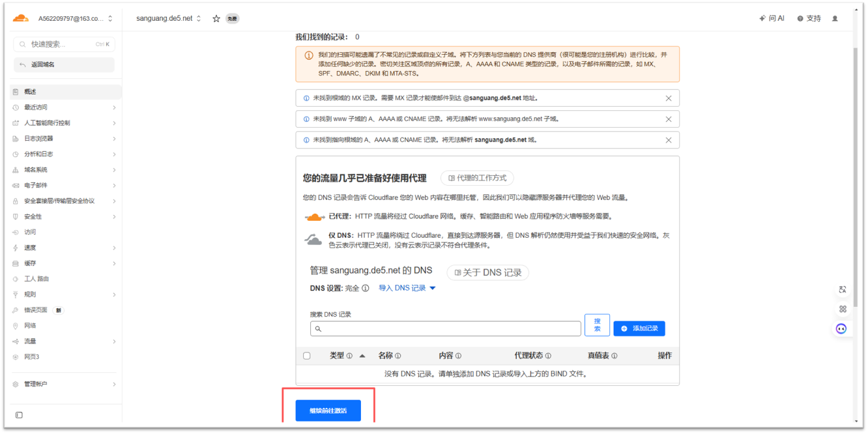Sort DNS records by 类型 column arrow
The width and height of the screenshot is (868, 434).
coord(362,356)
